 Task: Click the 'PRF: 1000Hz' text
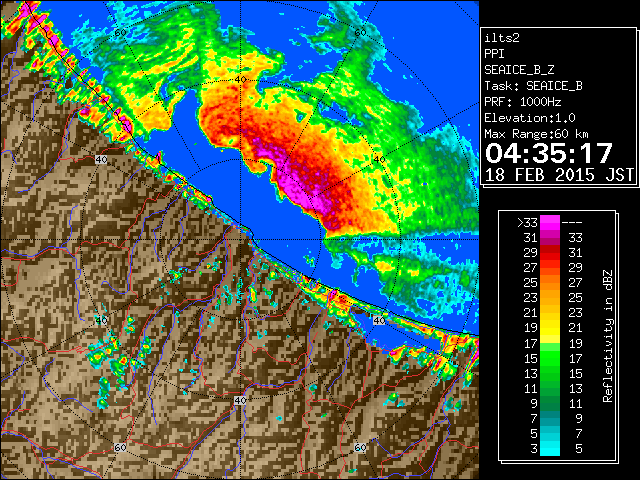pos(523,102)
